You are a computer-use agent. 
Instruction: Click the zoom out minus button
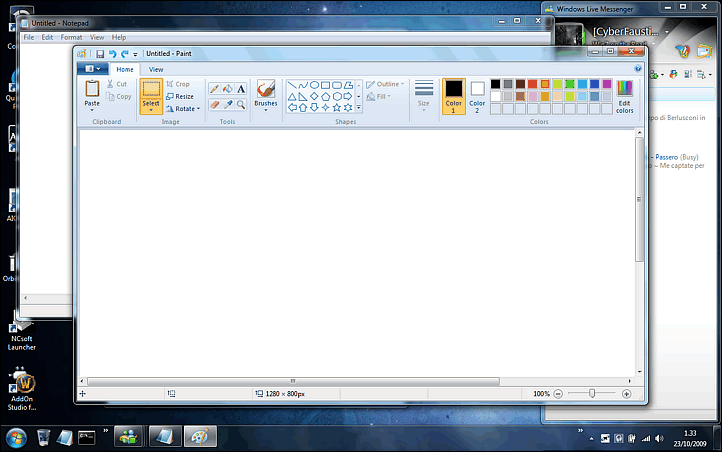coord(558,394)
